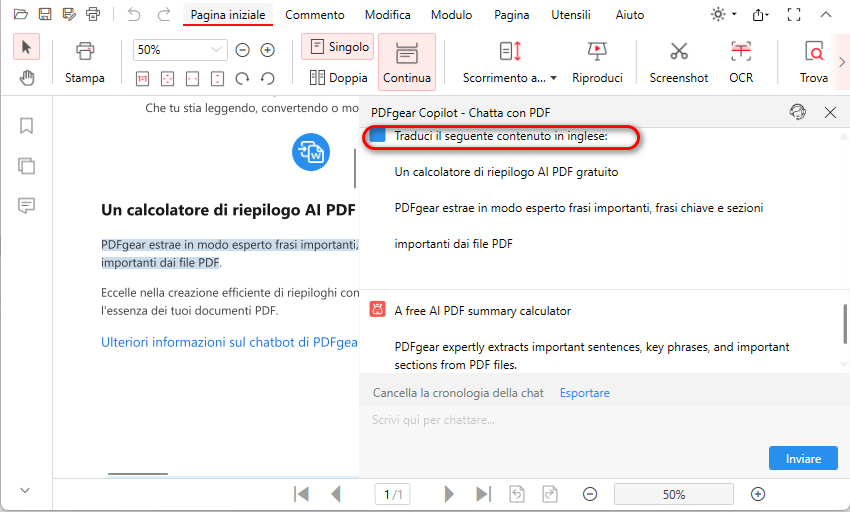This screenshot has height=512, width=850.
Task: Click the Inviare send button
Action: (x=803, y=458)
